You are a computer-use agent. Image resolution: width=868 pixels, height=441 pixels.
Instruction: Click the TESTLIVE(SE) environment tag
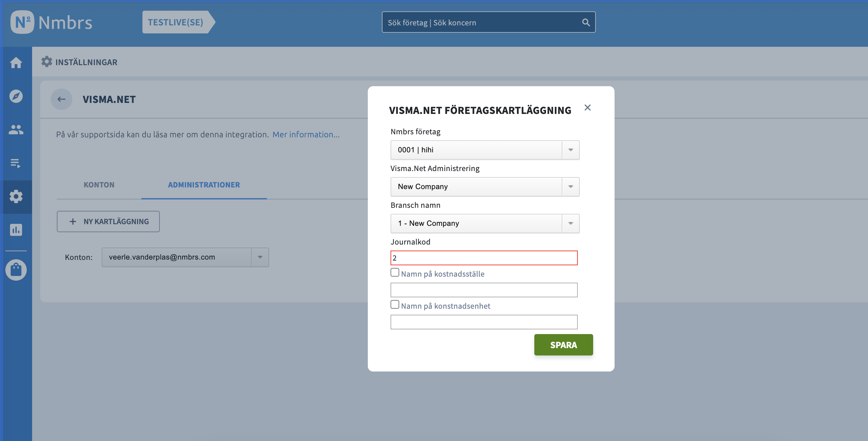[179, 22]
